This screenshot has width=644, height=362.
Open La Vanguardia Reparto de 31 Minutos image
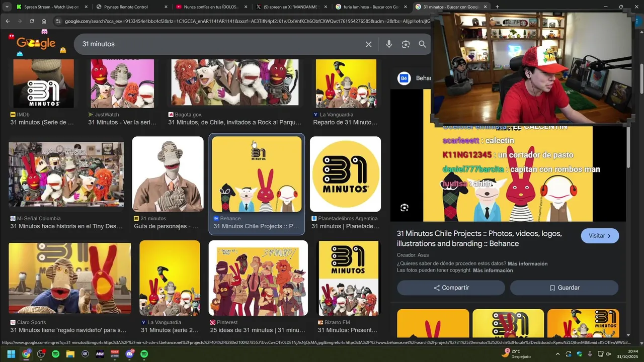click(346, 83)
